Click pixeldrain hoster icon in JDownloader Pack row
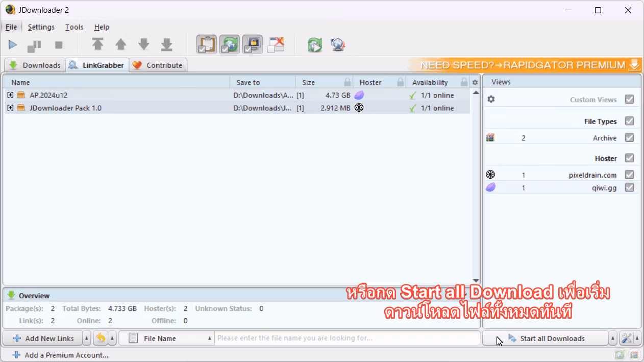 click(359, 108)
